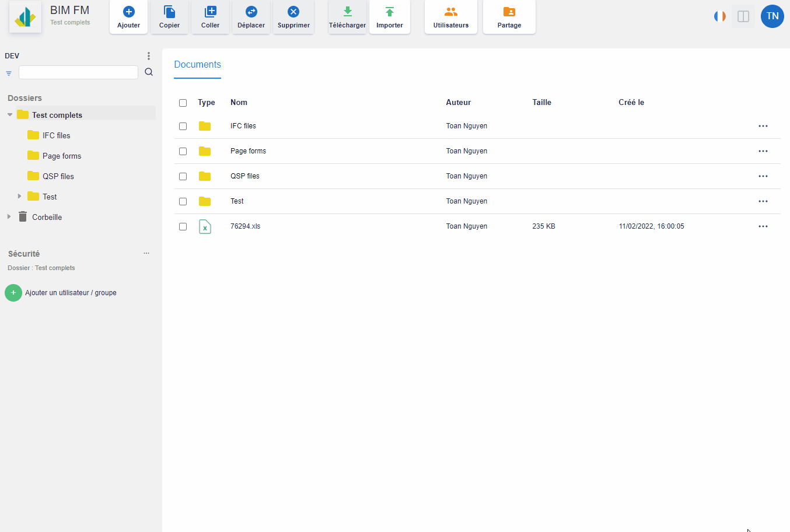Screen dimensions: 790x532
Task: Open the Utilisateurs users panel
Action: pyautogui.click(x=451, y=17)
